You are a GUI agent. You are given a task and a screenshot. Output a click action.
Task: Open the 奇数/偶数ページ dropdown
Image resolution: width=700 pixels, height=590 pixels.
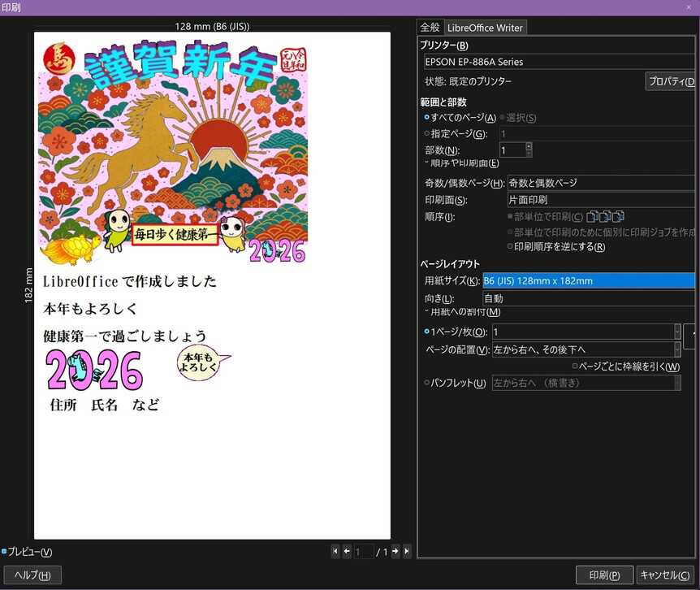[x=600, y=183]
